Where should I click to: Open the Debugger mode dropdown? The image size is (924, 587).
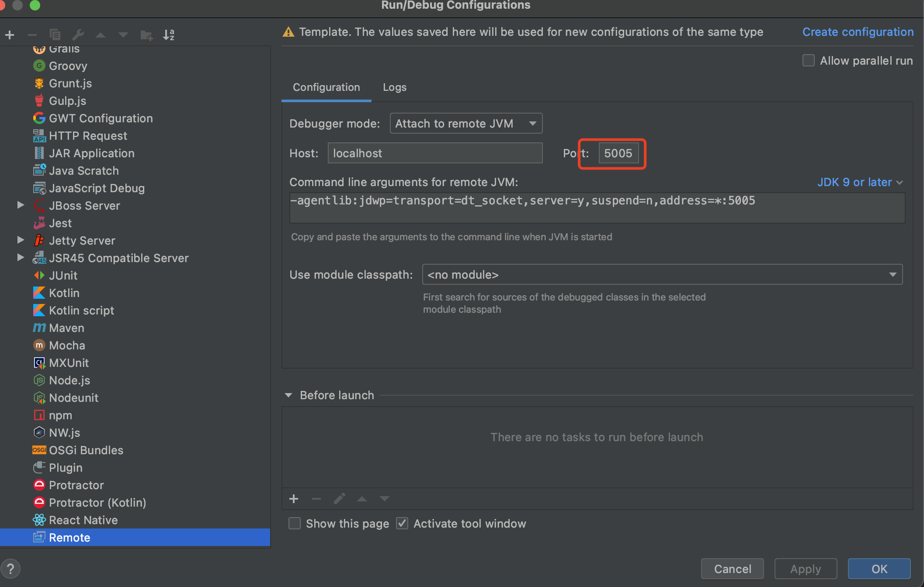click(466, 124)
